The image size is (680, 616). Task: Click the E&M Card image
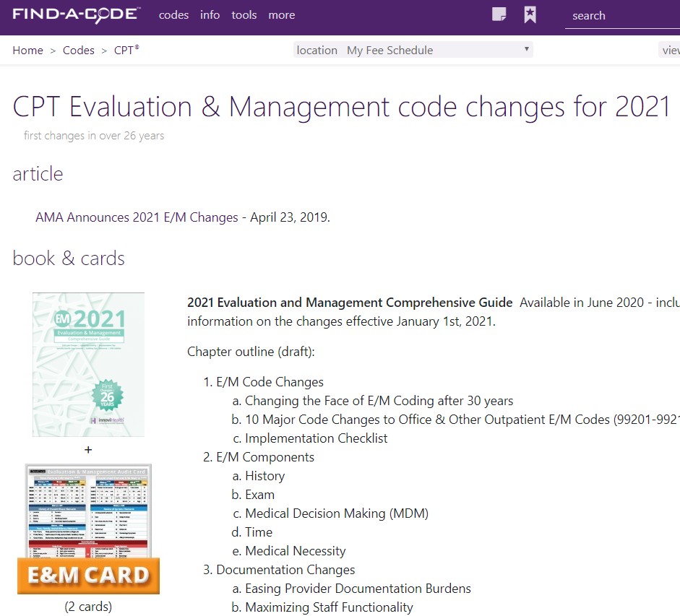click(x=88, y=529)
